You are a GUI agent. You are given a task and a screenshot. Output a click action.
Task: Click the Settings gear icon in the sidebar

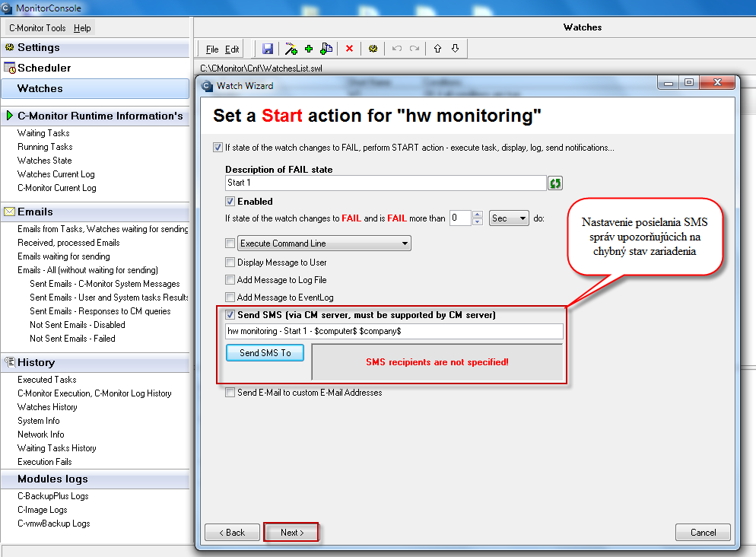(x=9, y=47)
